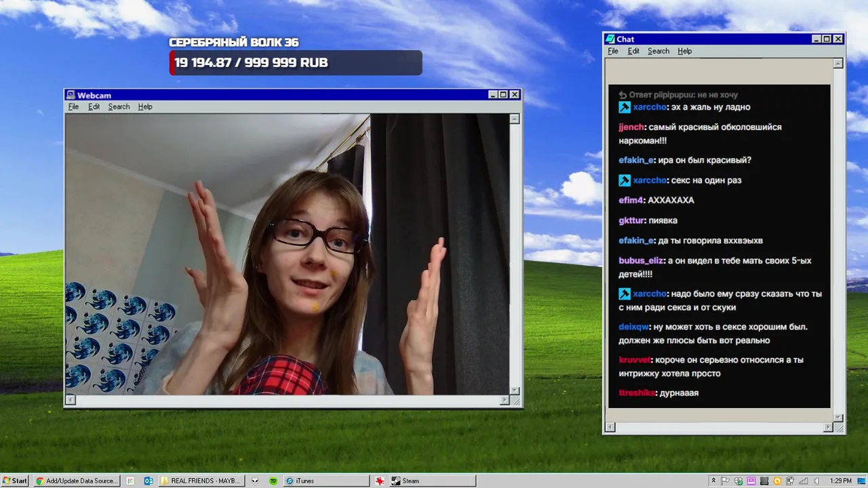Click Webcam vertical scrollbar down arrow
Screen dimensions: 868x488
[x=515, y=390]
